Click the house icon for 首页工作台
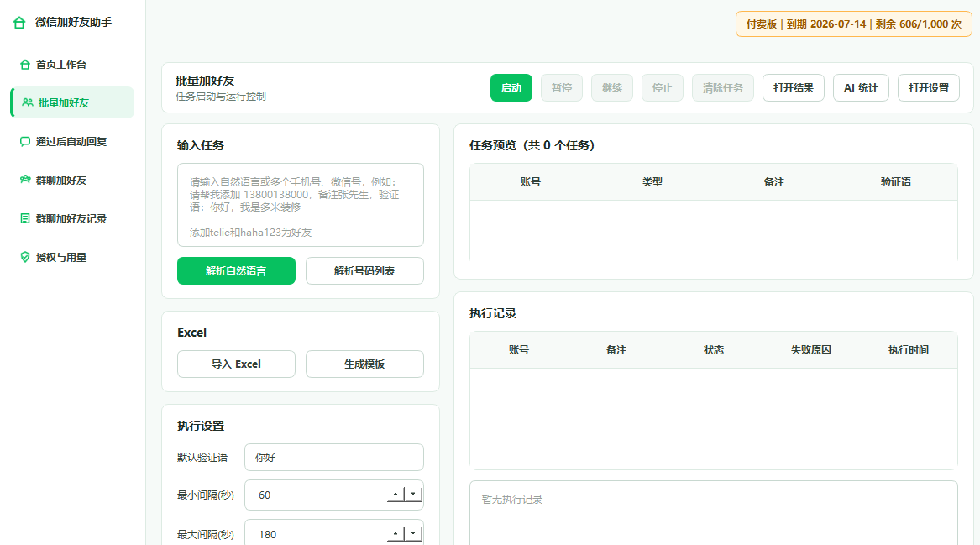980x545 pixels. tap(25, 65)
